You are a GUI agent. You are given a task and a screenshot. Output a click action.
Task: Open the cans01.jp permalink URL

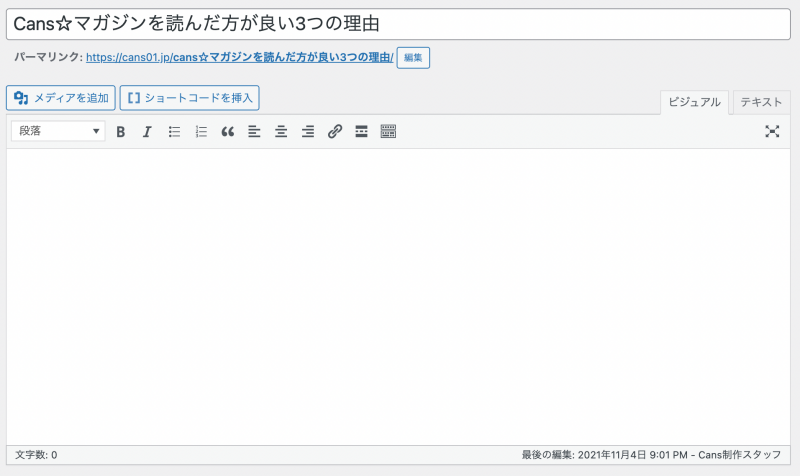240,58
